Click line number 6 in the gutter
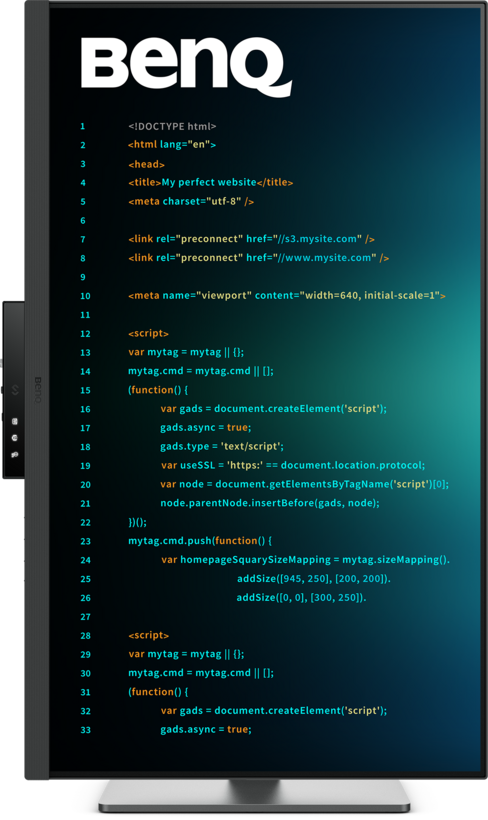The image size is (488, 820). click(83, 221)
